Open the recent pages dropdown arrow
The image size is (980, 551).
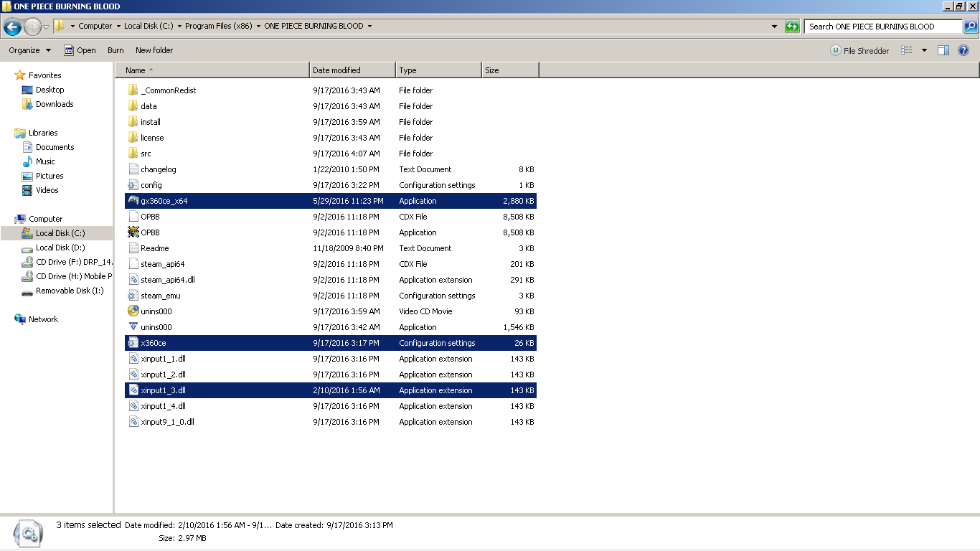47,27
